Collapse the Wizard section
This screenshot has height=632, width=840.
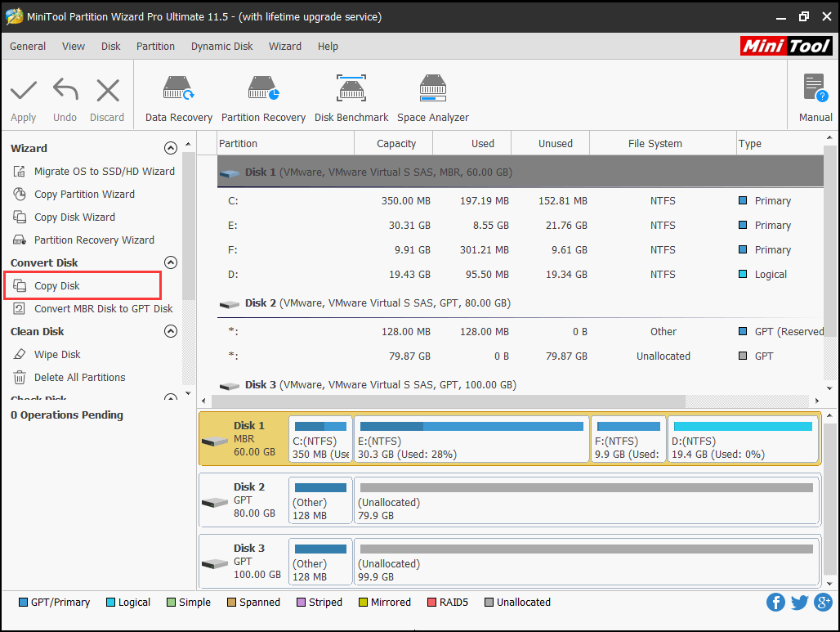(x=170, y=149)
